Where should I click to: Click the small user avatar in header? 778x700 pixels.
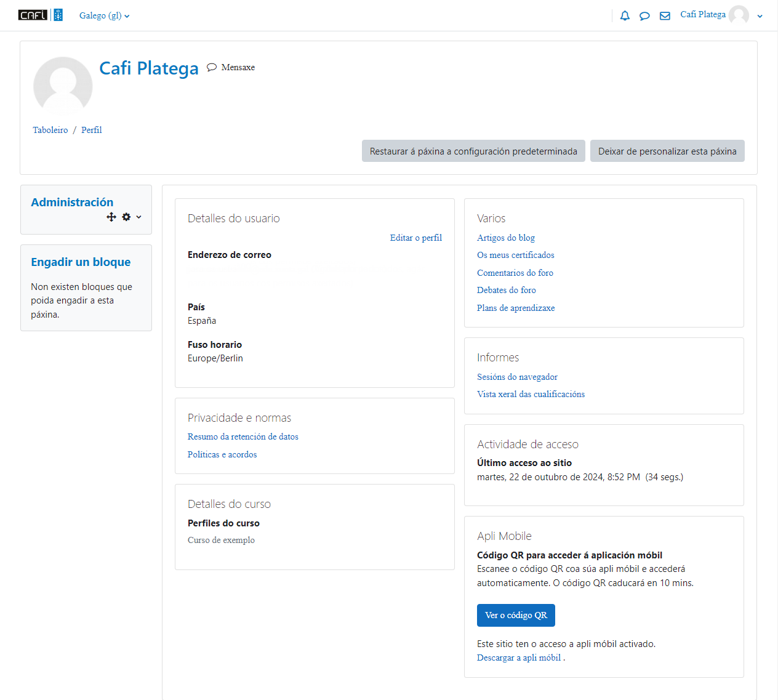tap(739, 15)
